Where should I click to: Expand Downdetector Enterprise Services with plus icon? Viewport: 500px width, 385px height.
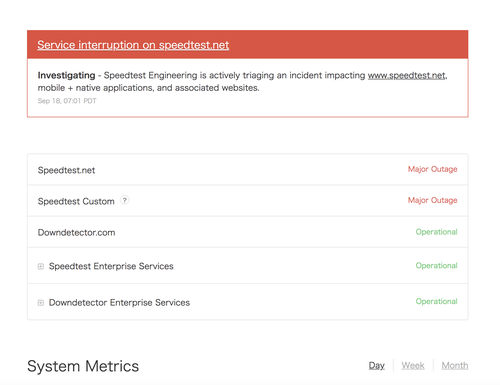coord(41,303)
